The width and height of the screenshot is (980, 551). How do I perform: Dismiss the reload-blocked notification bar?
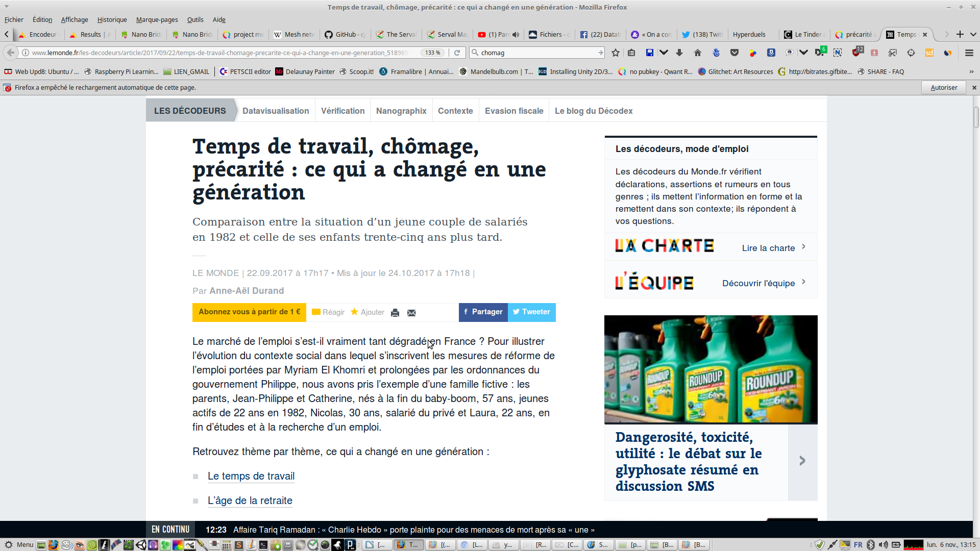pyautogui.click(x=974, y=88)
